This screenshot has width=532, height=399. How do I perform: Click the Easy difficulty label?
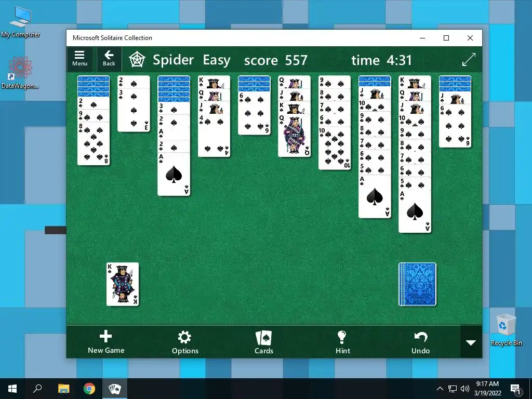tap(217, 60)
